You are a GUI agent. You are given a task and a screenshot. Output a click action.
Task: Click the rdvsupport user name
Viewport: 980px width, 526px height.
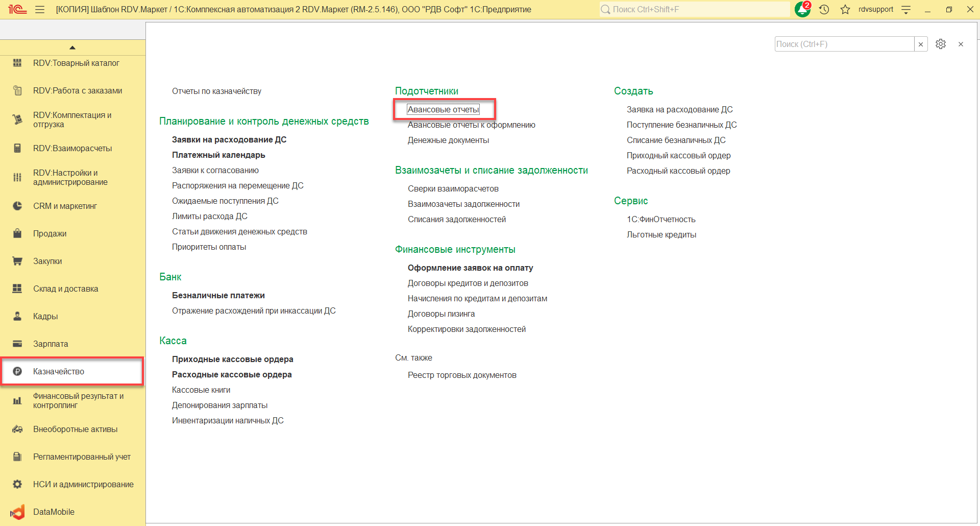tap(876, 9)
